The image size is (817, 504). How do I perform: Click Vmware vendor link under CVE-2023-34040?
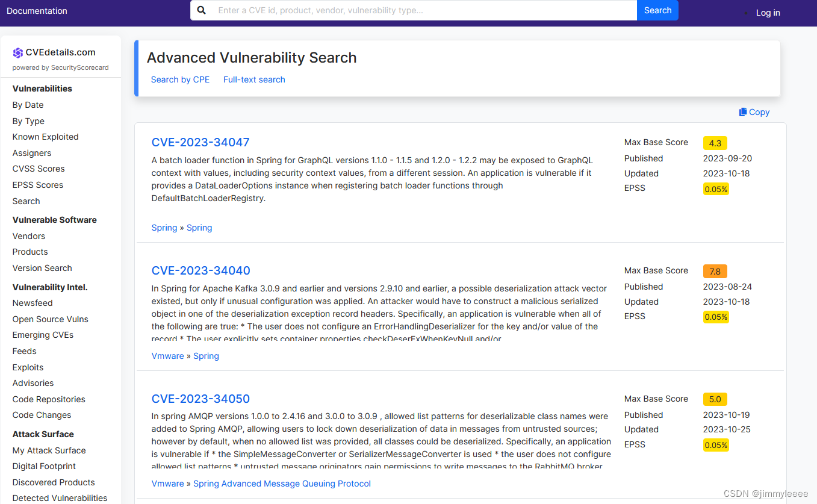pos(168,356)
